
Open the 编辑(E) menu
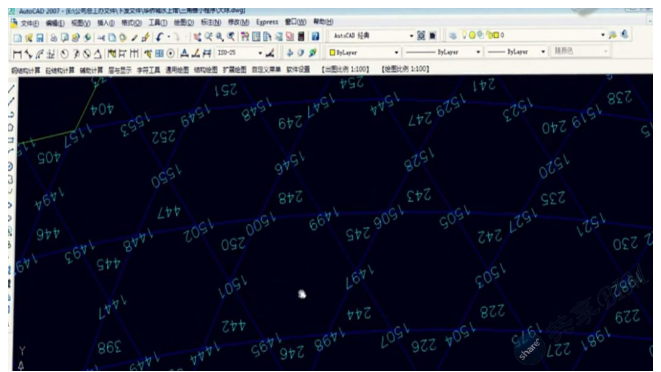[55, 23]
